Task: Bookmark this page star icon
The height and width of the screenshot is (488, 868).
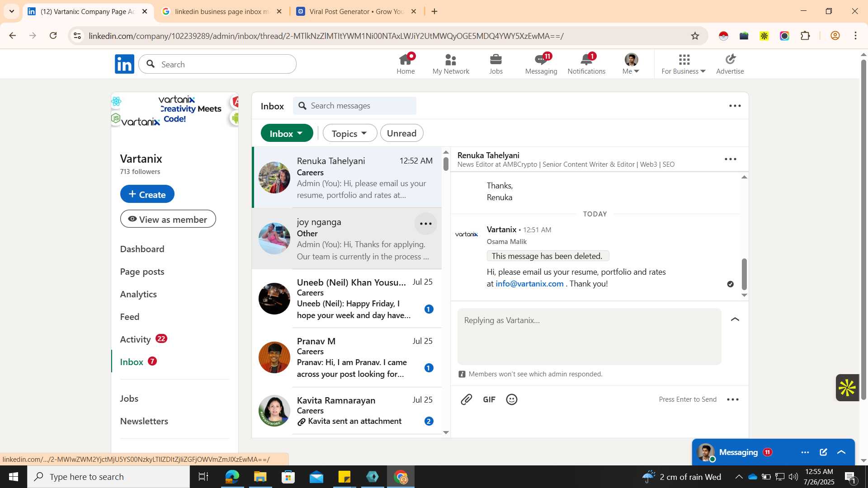Action: (695, 36)
